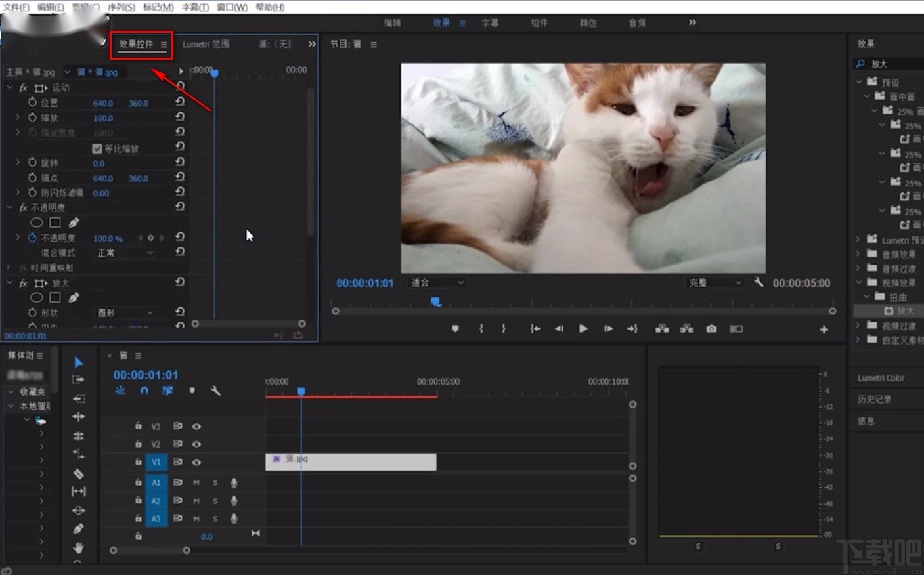Lock the V2 track
This screenshot has width=924, height=575.
(x=138, y=444)
